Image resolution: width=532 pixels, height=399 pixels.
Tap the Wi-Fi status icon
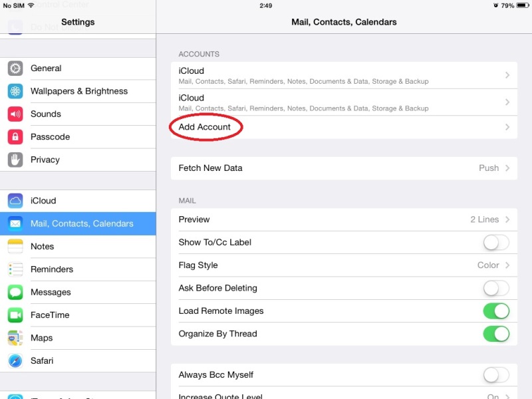[x=31, y=5]
